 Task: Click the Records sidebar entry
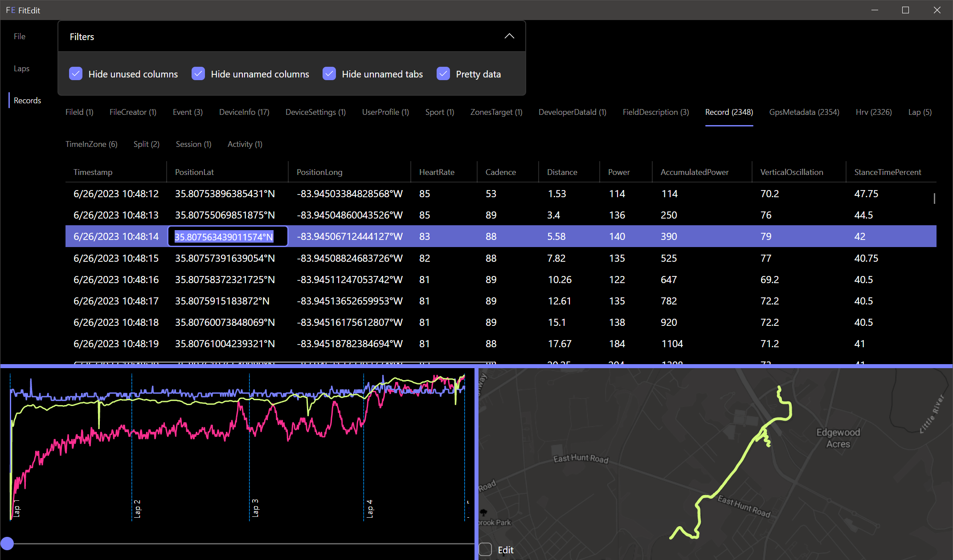(27, 100)
